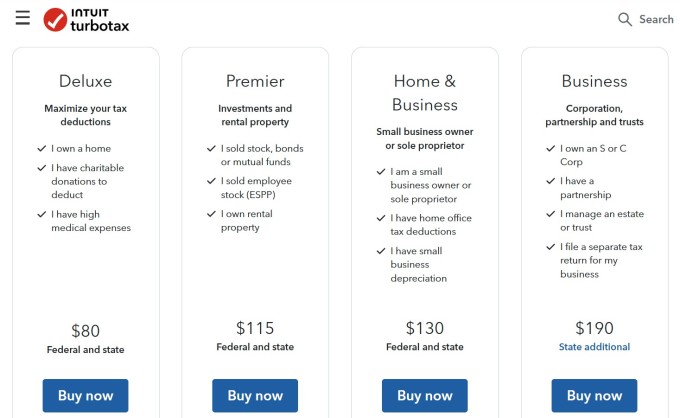
Task: Click checkmark beside I have a partnership
Action: click(x=550, y=182)
